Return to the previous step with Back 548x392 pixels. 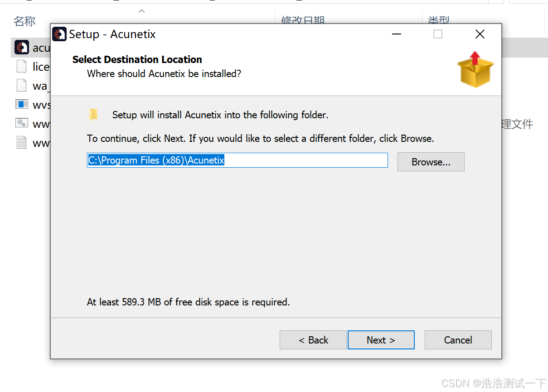click(313, 340)
